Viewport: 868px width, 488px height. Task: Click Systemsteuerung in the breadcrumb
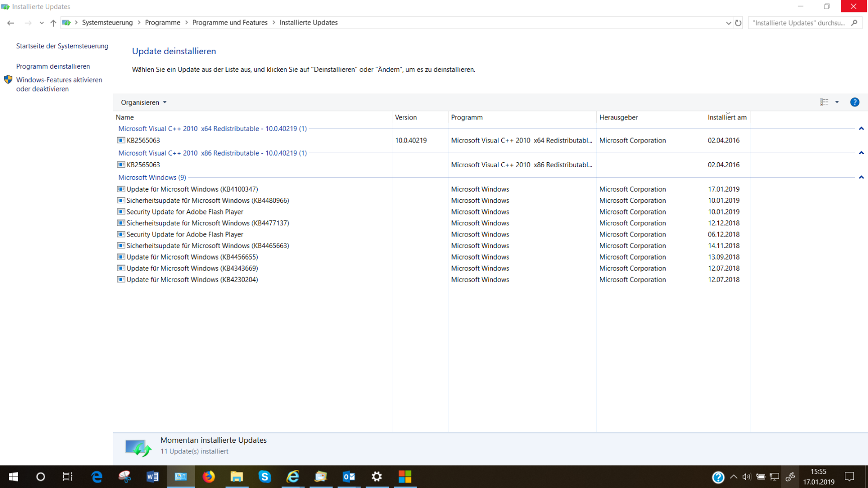pos(107,23)
